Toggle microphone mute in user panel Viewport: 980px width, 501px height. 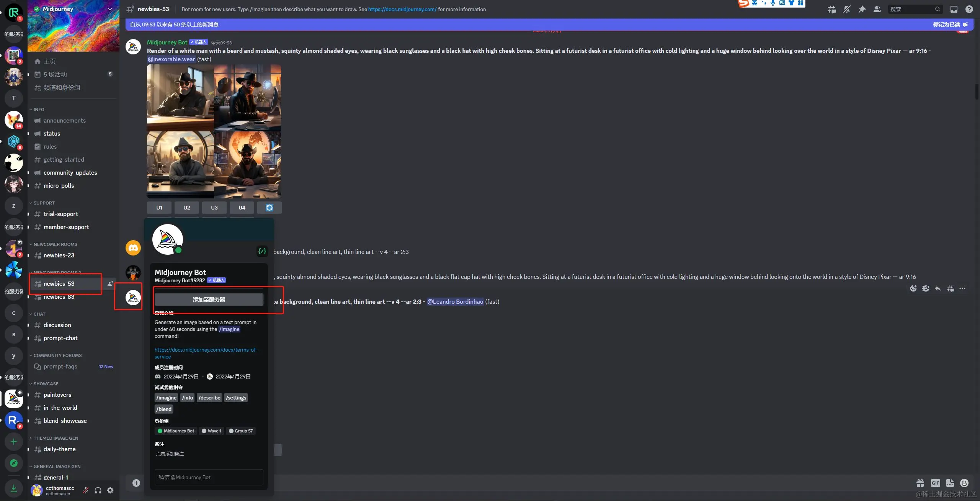click(x=86, y=490)
